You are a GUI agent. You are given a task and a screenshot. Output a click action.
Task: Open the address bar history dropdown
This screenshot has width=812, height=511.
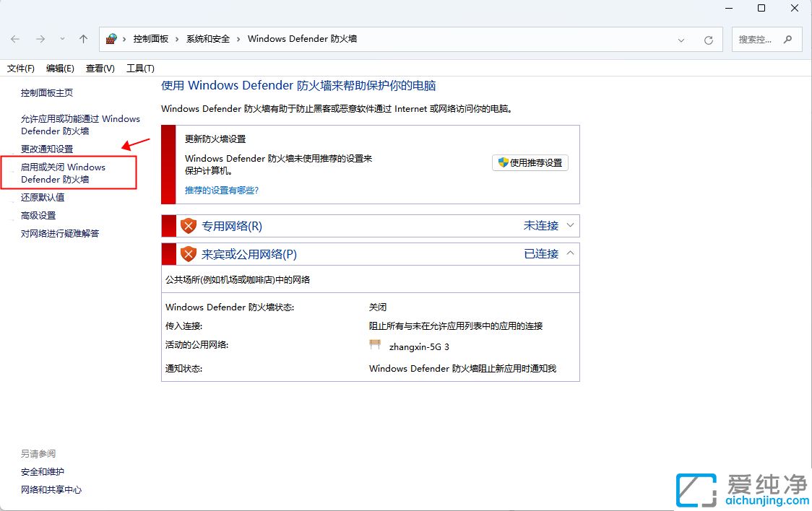coord(681,40)
